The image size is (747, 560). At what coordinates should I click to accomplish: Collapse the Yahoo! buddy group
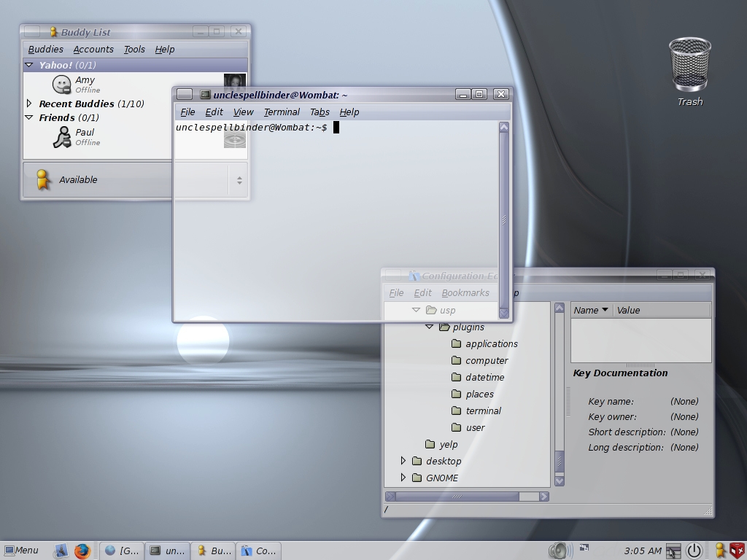pyautogui.click(x=29, y=65)
